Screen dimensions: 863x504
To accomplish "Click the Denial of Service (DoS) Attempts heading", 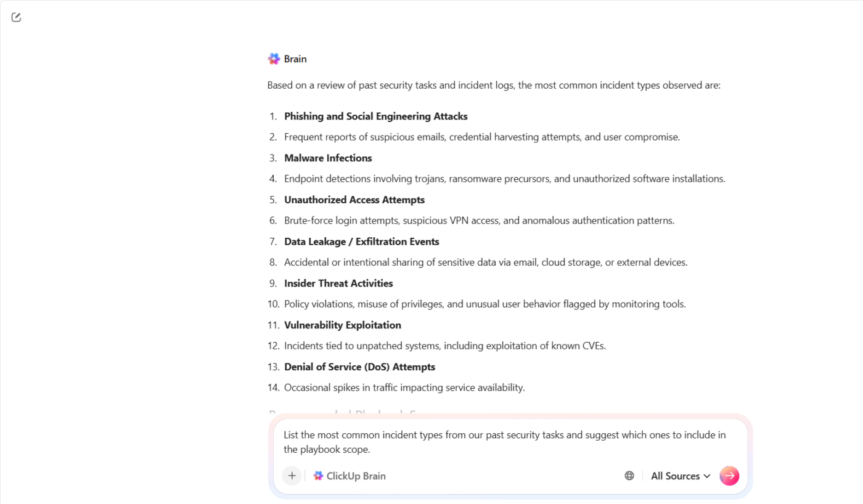I will [x=359, y=367].
